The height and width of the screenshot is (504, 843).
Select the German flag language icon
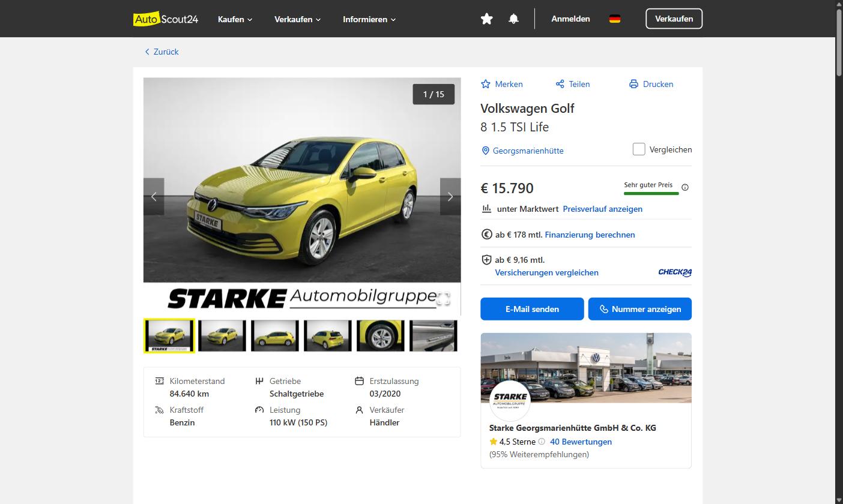click(615, 19)
